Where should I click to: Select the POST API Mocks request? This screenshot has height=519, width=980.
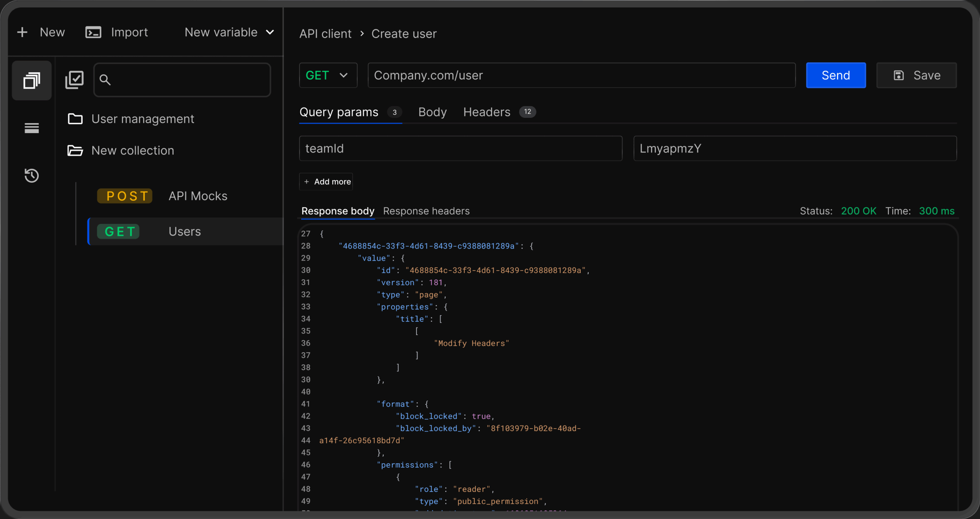[162, 196]
